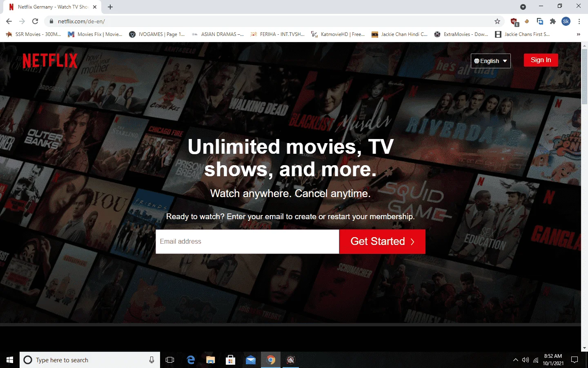Screen dimensions: 588x368
Task: Open Movies Flix bookmark
Action: [x=95, y=34]
